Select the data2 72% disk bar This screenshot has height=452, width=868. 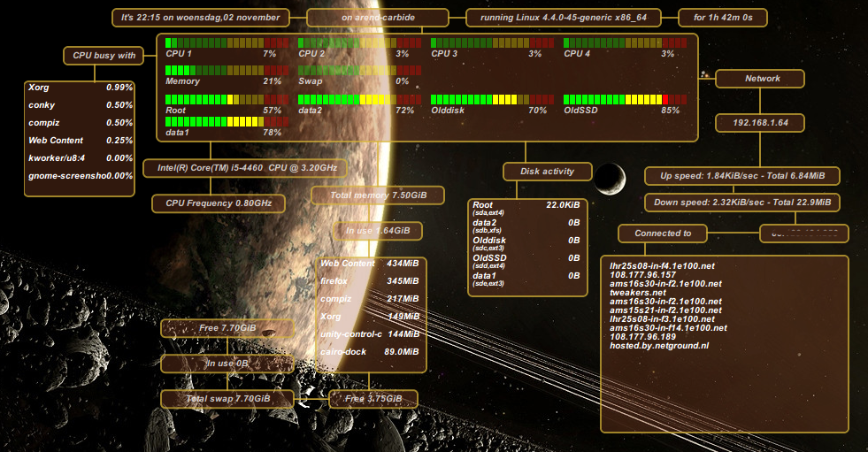(x=360, y=100)
